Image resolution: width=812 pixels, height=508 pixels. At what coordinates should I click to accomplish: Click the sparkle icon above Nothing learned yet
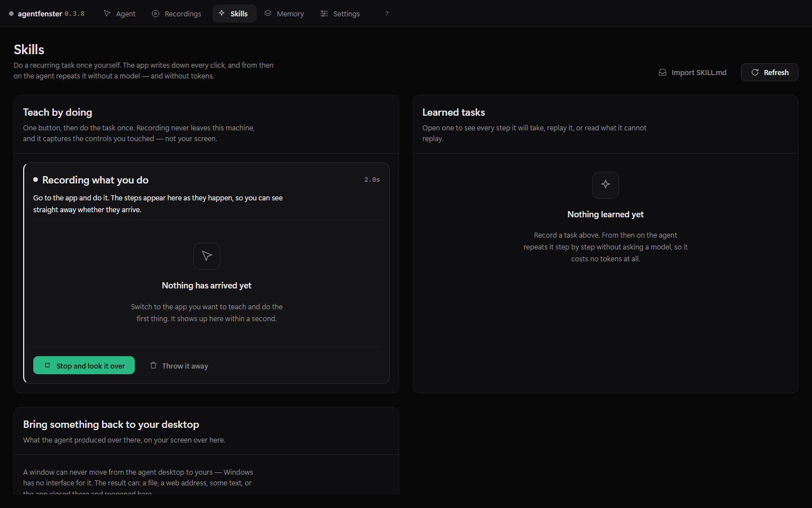606,185
